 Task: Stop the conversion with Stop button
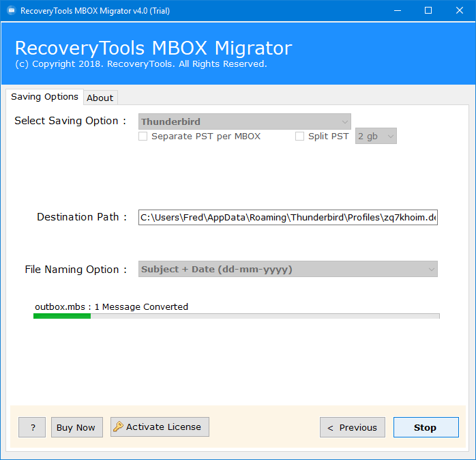pos(426,427)
